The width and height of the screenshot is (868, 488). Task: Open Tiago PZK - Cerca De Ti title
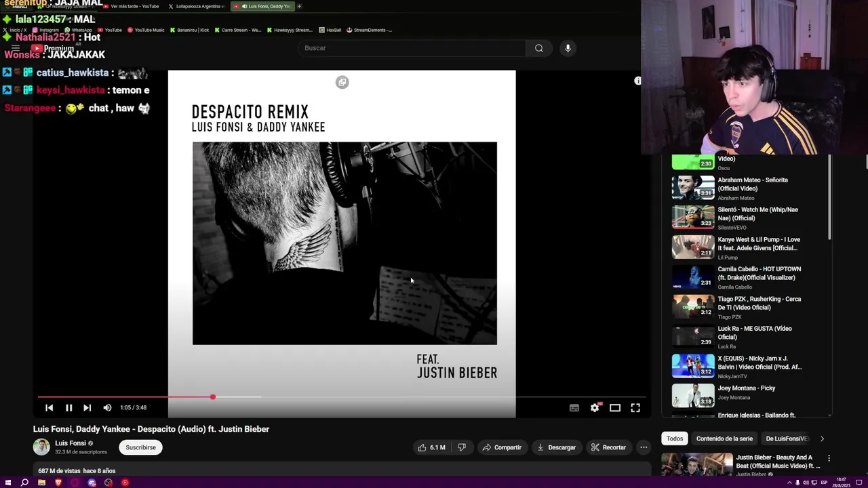tap(759, 303)
